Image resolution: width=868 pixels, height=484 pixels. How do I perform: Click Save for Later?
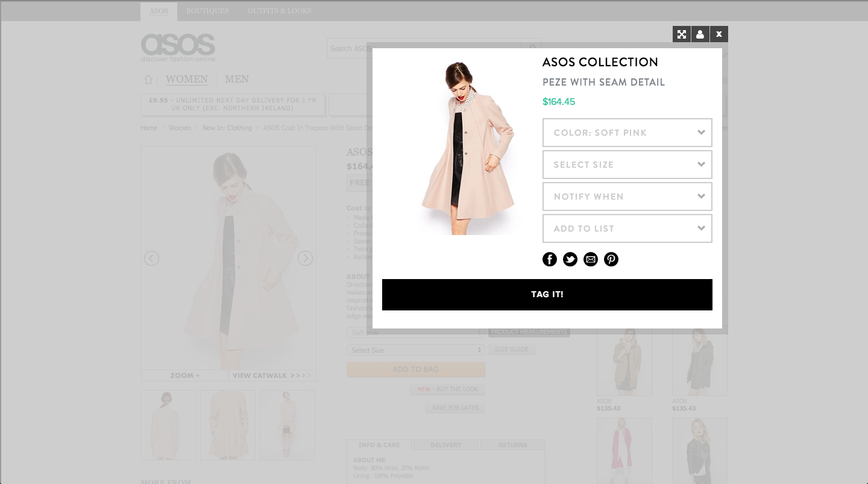[455, 408]
